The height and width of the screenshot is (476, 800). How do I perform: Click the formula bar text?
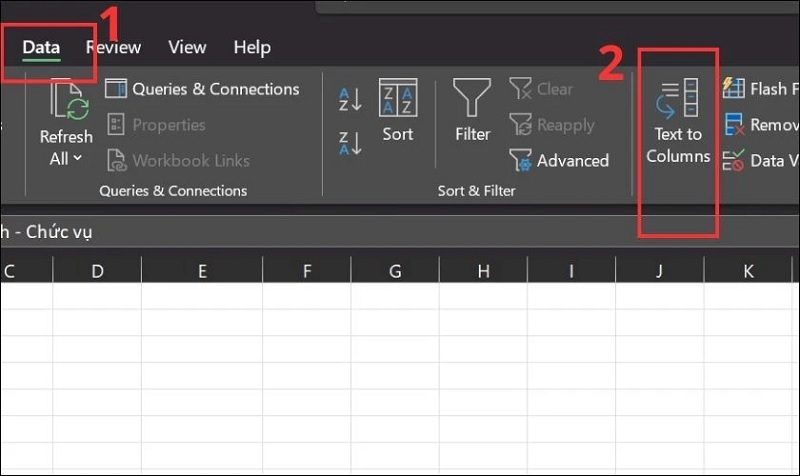50,232
